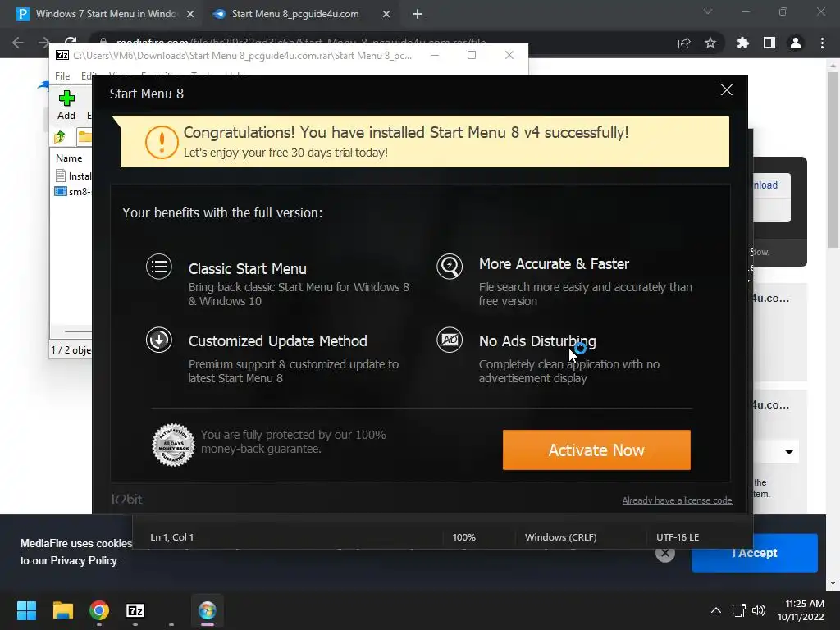Click the browser page vertical scrollbar

click(x=833, y=161)
